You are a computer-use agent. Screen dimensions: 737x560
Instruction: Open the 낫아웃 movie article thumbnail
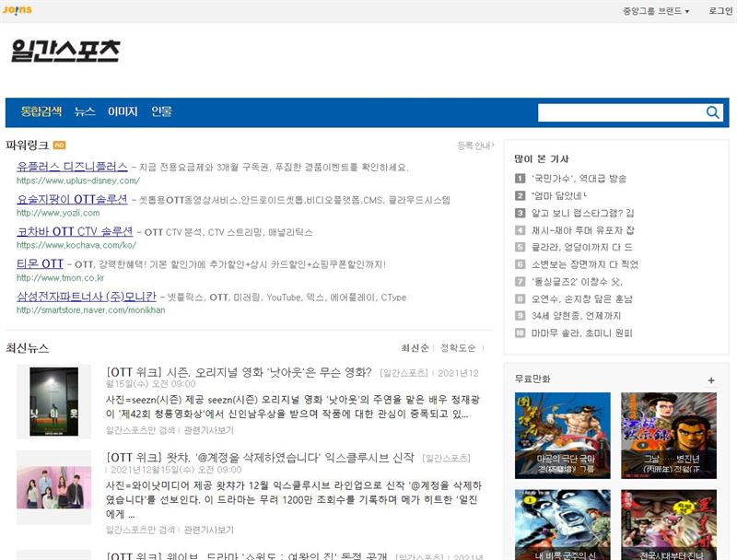tap(53, 402)
